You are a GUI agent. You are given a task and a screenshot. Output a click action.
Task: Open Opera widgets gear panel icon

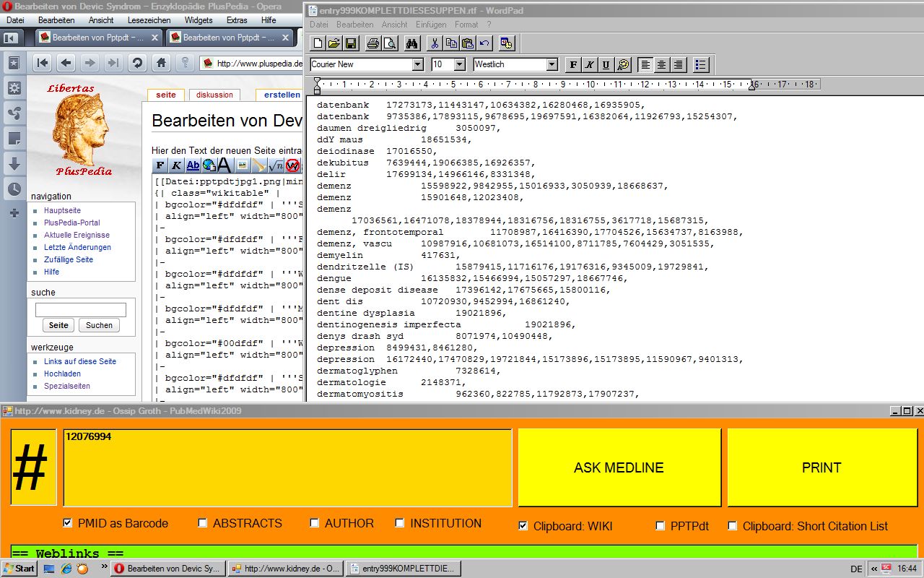14,89
